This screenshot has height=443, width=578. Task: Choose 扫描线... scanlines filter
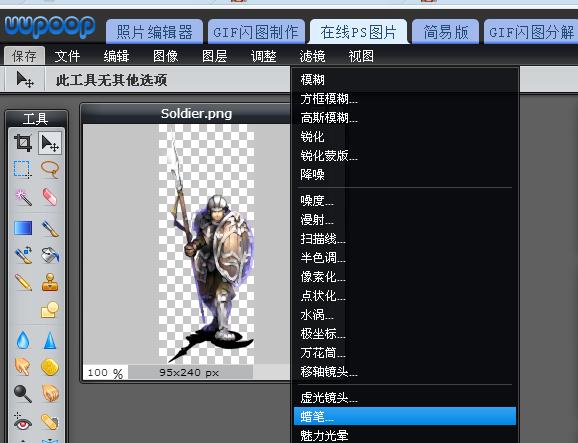pos(405,239)
